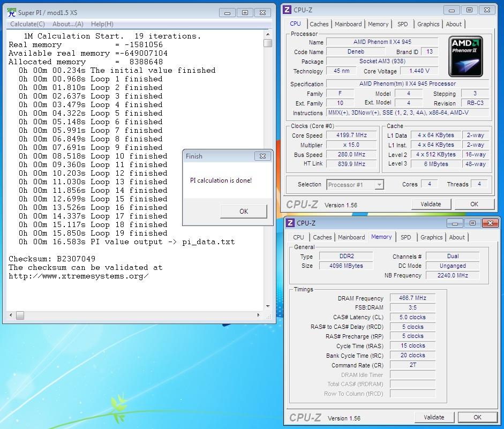Switch to About tab in lower CPU-Z window
The width and height of the screenshot is (504, 429).
click(x=457, y=237)
